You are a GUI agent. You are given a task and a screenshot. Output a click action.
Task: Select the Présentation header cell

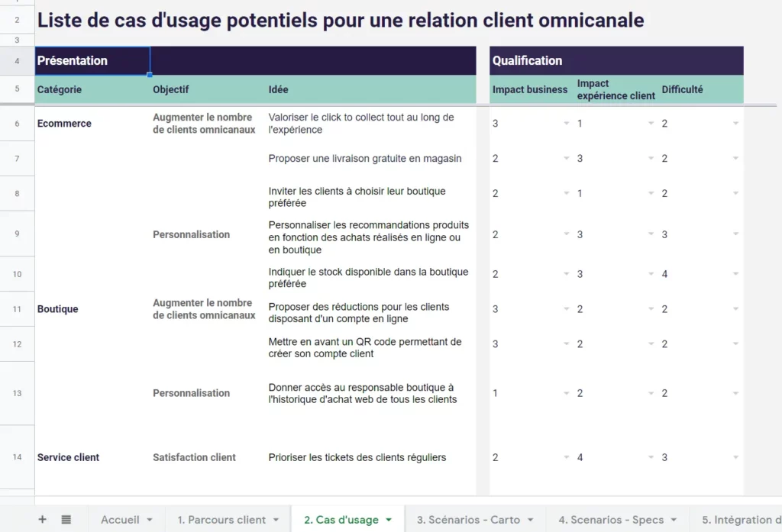point(92,61)
